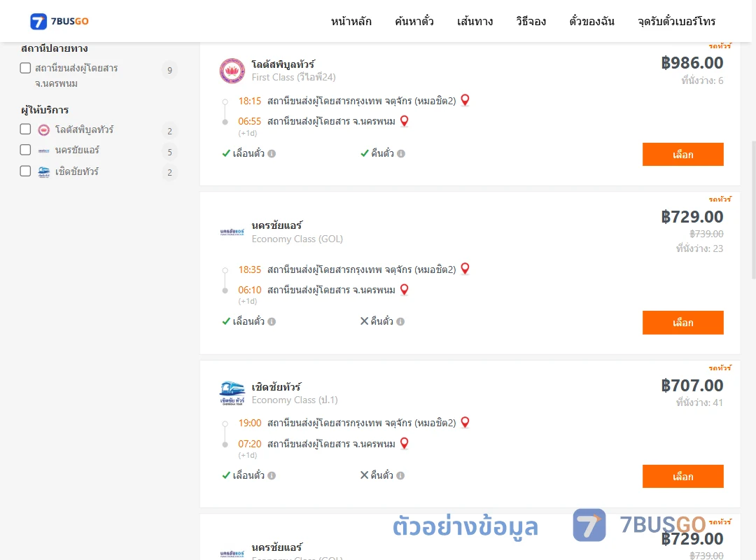Open the หน้าหลัก menu item
Image resolution: width=756 pixels, height=560 pixels.
pyautogui.click(x=351, y=21)
